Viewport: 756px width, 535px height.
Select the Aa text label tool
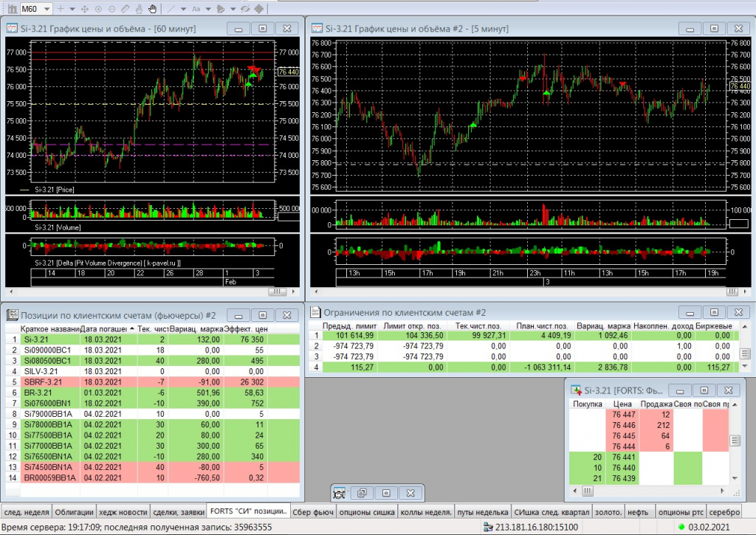[196, 9]
